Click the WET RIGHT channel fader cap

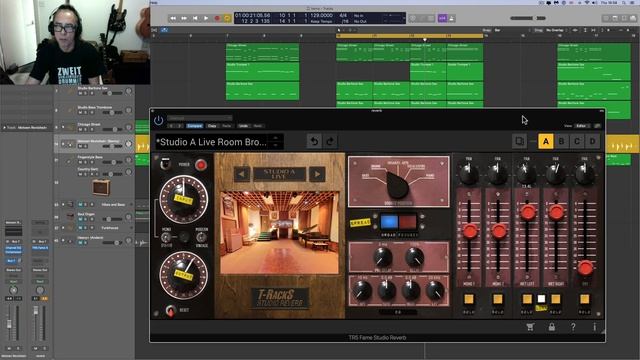(556, 212)
